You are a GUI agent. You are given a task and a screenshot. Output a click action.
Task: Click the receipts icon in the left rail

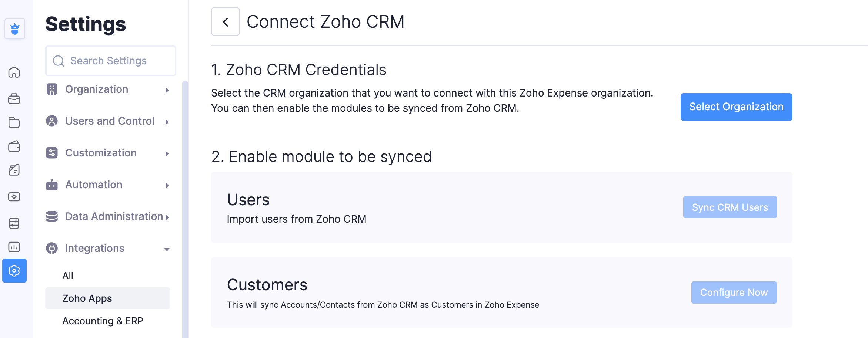coord(14,170)
